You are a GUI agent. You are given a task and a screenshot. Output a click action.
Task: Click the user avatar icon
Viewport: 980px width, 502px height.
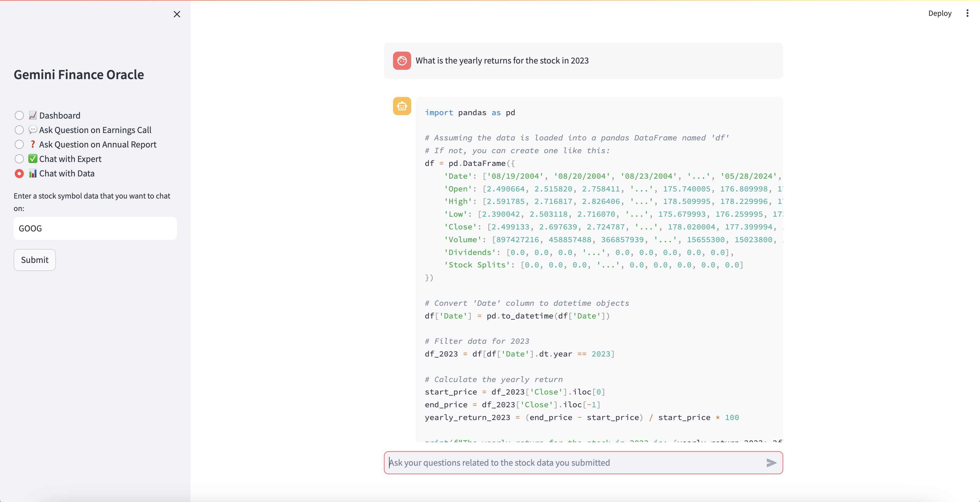(402, 60)
